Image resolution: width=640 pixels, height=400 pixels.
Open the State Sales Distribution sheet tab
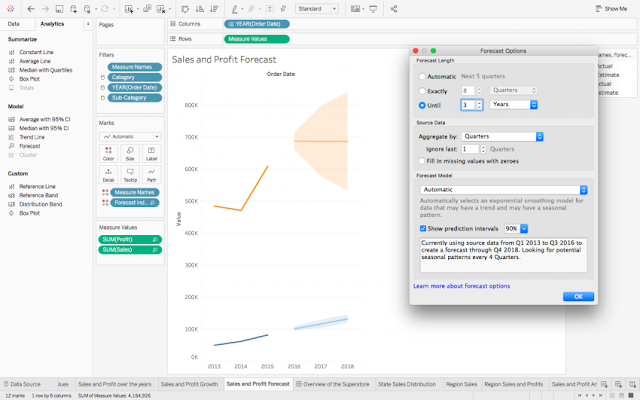(x=407, y=384)
